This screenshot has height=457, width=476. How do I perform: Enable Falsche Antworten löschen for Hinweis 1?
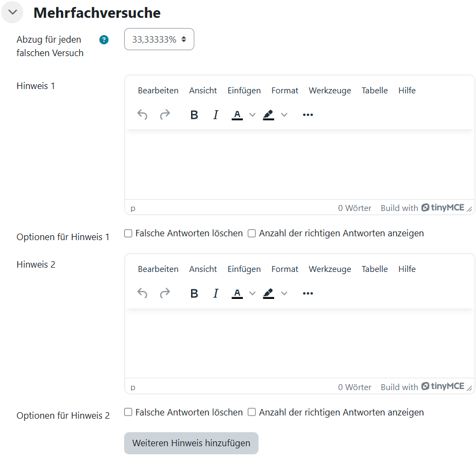(x=128, y=234)
